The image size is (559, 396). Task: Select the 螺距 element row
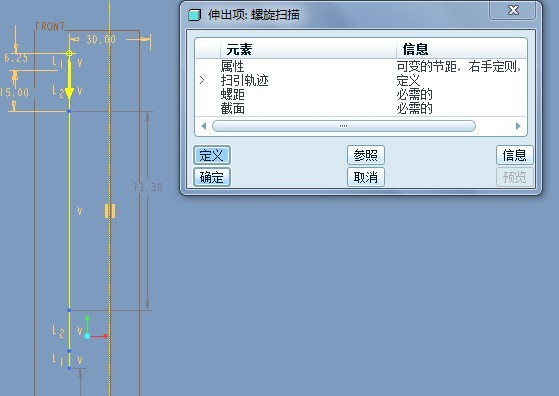click(x=361, y=94)
